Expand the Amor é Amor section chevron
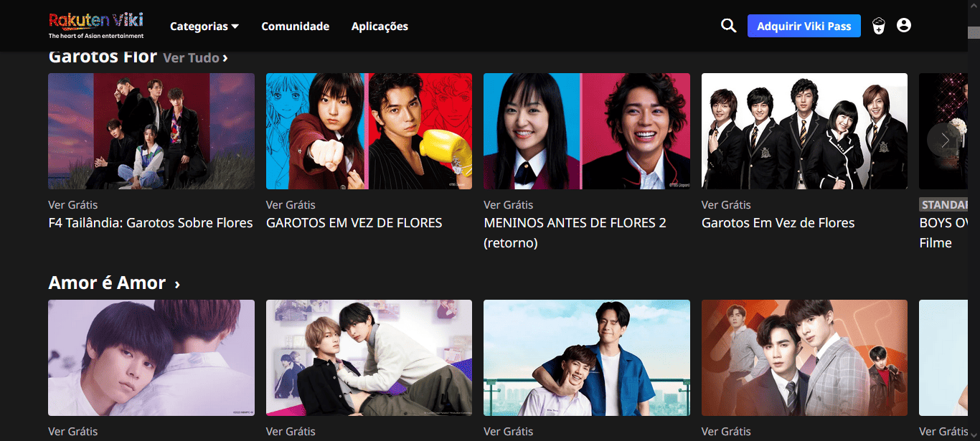 click(177, 283)
